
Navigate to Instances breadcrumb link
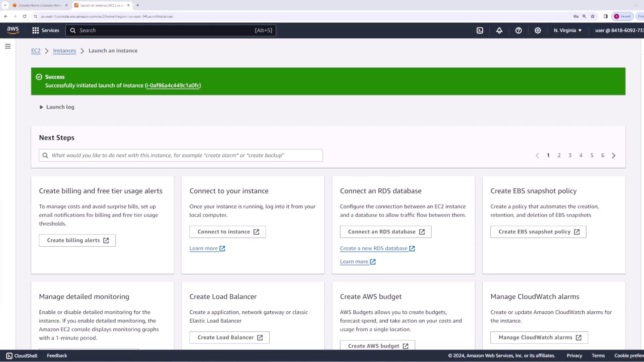(64, 51)
